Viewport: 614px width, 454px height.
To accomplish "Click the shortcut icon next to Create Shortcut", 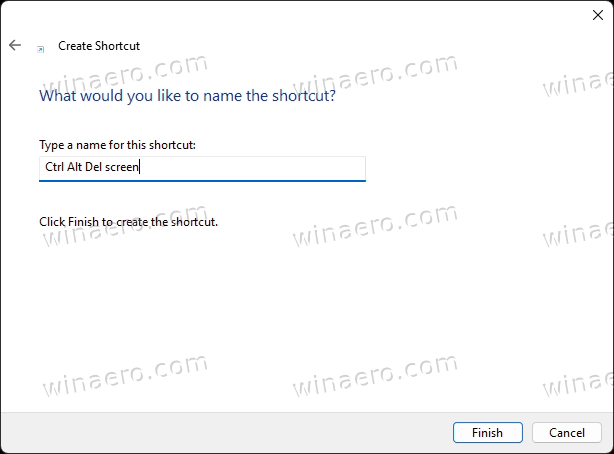I will [x=41, y=49].
